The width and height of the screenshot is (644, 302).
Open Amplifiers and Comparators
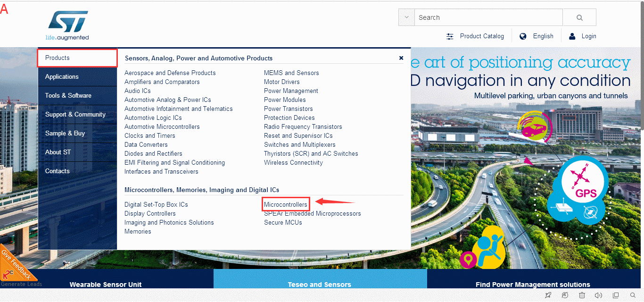coord(162,82)
